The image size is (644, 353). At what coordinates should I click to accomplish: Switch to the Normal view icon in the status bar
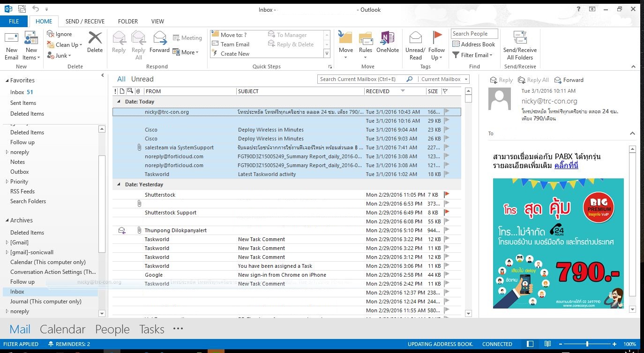(530, 344)
